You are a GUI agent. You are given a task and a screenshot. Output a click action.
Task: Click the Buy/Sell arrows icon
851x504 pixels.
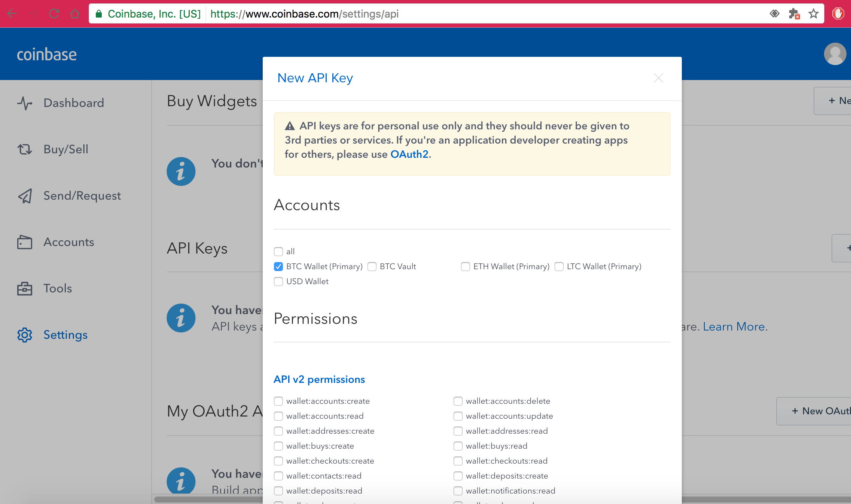[x=25, y=150]
